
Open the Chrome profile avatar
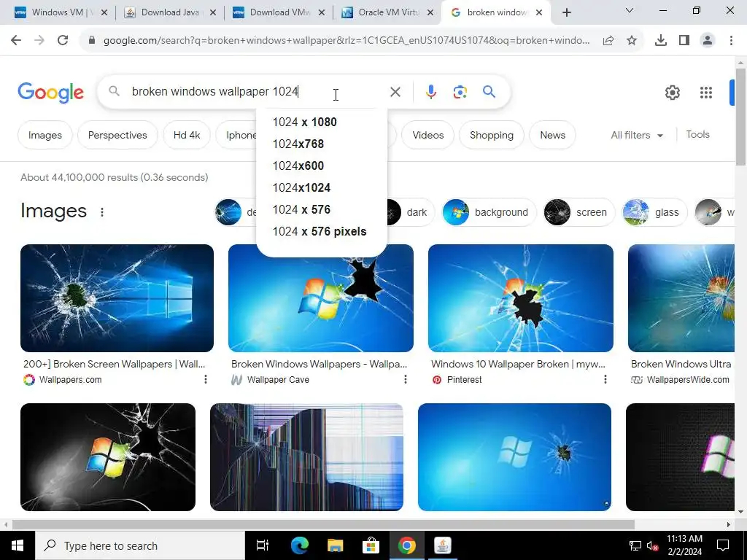708,41
